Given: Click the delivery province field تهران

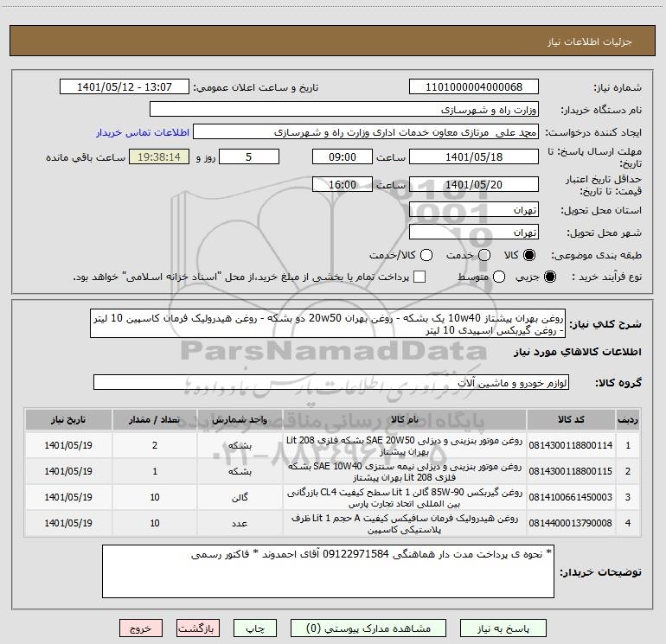Looking at the screenshot, I should click(x=474, y=210).
